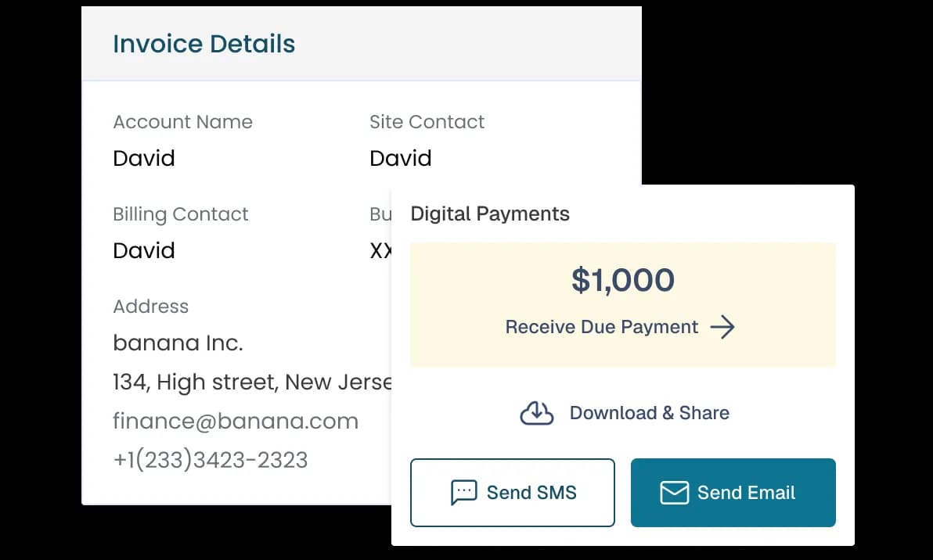This screenshot has height=560, width=933.
Task: Select the $1,000 due amount
Action: click(x=622, y=280)
